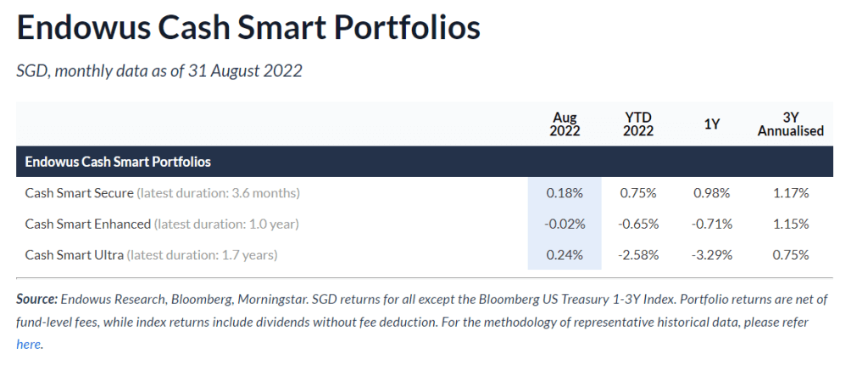Click Cash Smart Secure's 0.98% 1Y value

coord(711,193)
